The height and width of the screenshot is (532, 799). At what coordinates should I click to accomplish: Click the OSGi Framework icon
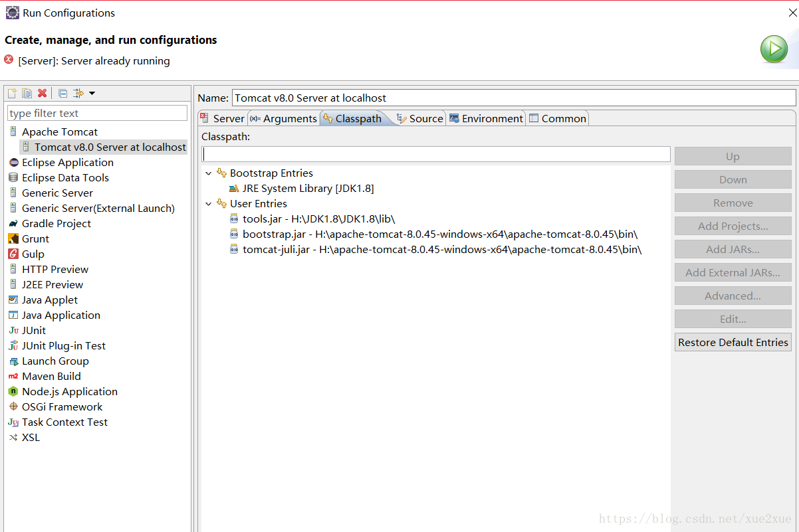[14, 406]
